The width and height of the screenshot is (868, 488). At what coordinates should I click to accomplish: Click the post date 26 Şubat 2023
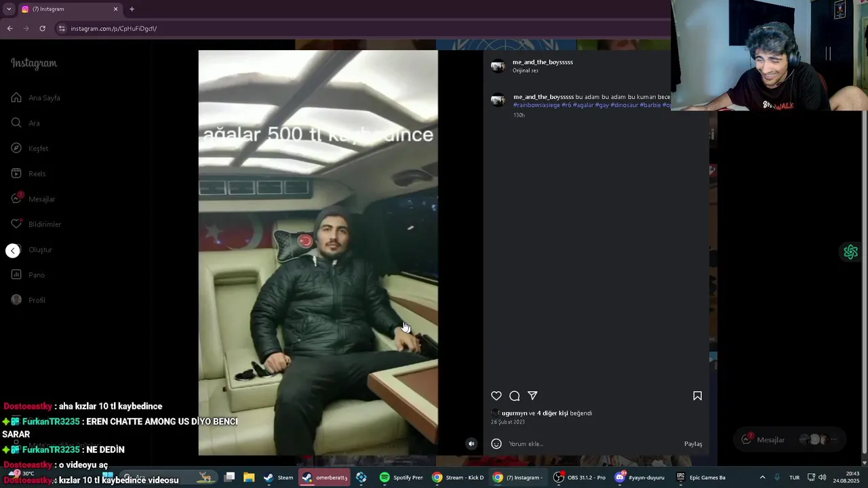[x=508, y=422]
